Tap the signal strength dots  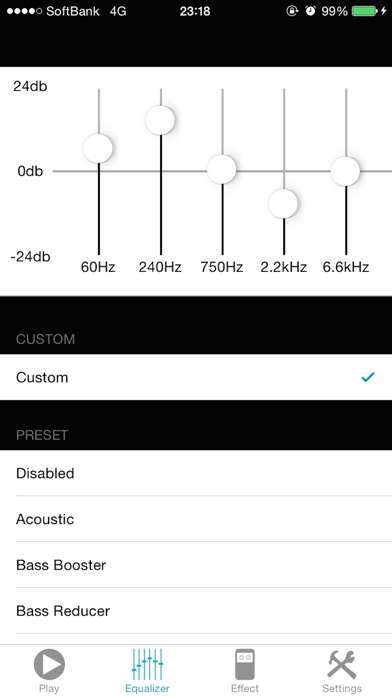coord(24,11)
